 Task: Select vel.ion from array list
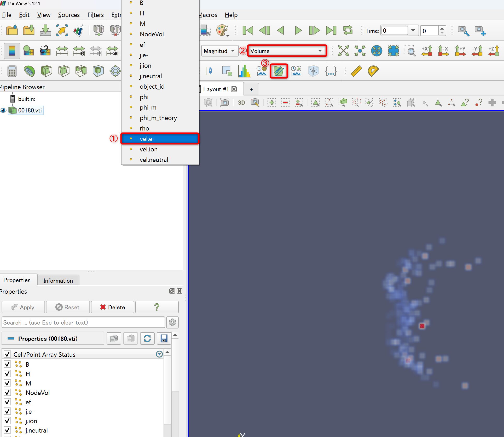[x=148, y=149]
